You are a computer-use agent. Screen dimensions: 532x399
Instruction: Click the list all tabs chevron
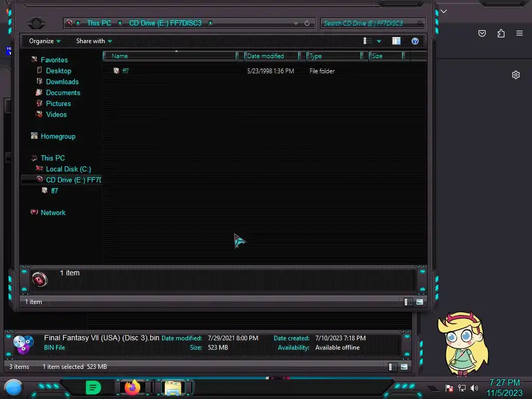click(x=444, y=11)
